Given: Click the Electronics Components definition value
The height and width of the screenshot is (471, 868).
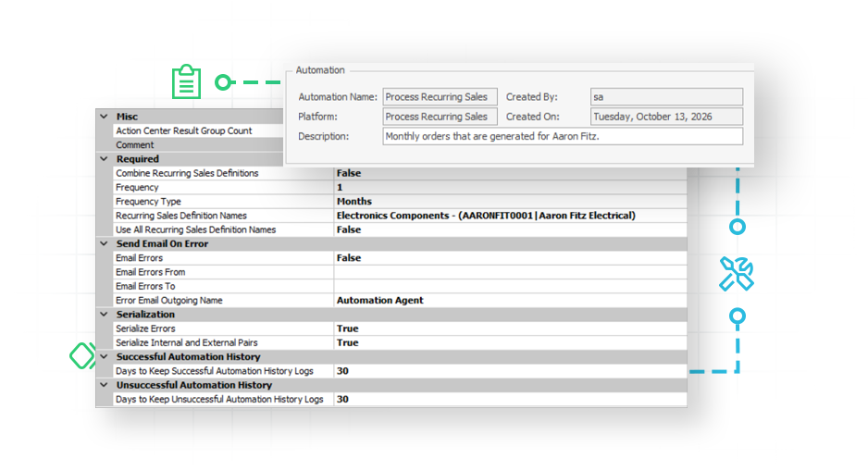Looking at the screenshot, I should (486, 216).
